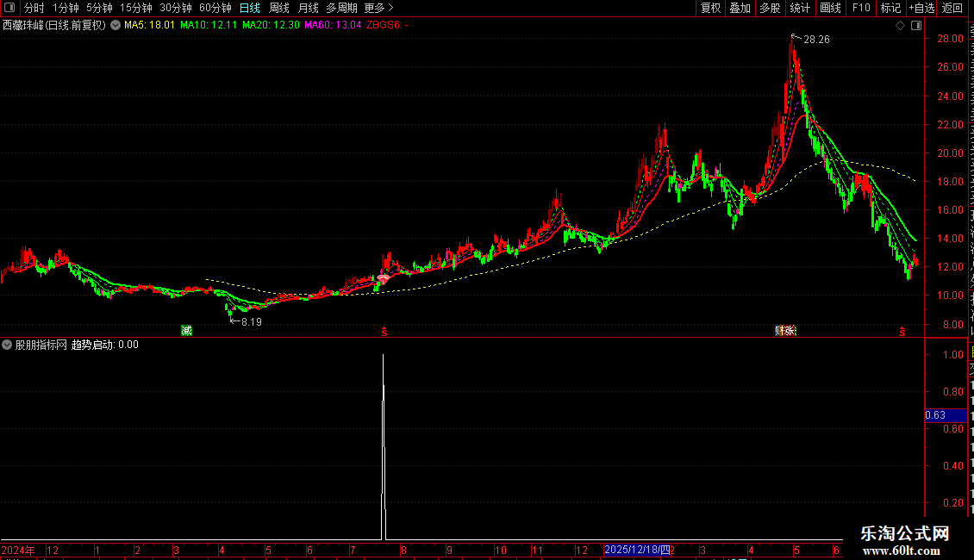This screenshot has width=974, height=560.
Task: Select the MA20: 12.30 label
Action: [x=271, y=26]
